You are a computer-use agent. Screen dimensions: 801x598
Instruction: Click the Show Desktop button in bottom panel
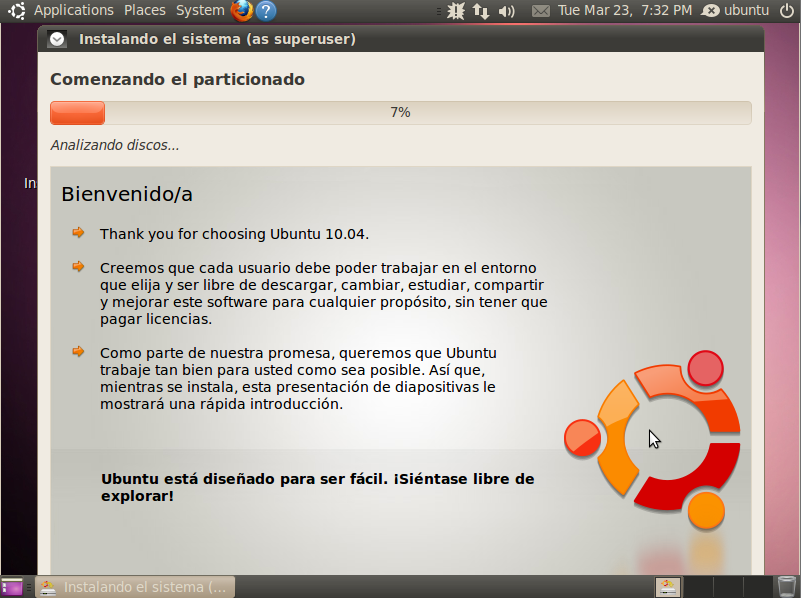(x=11, y=587)
